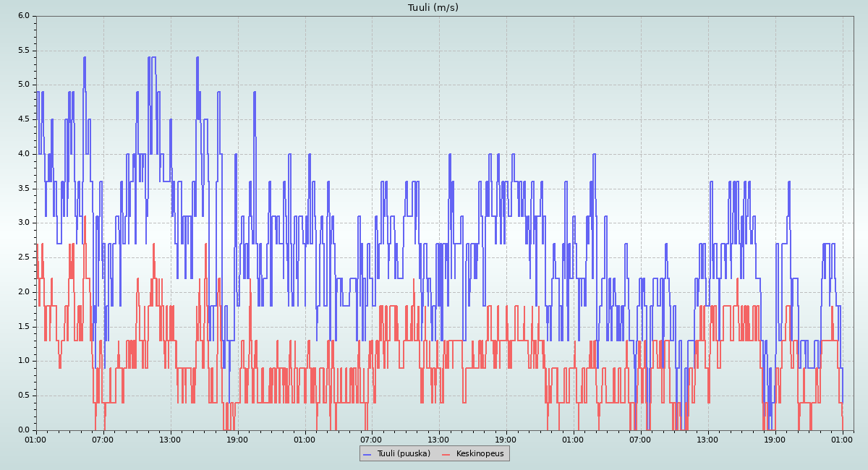
Task: Select the 2.0 y-axis tick label
Action: [24, 292]
